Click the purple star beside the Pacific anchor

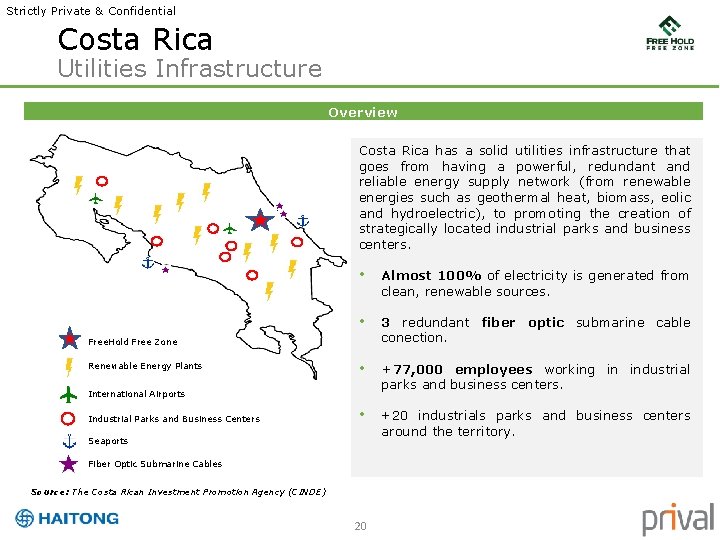(165, 270)
